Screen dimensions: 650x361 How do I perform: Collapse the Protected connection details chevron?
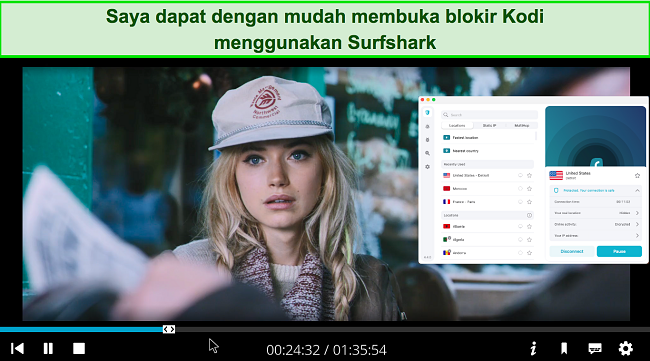tap(638, 190)
